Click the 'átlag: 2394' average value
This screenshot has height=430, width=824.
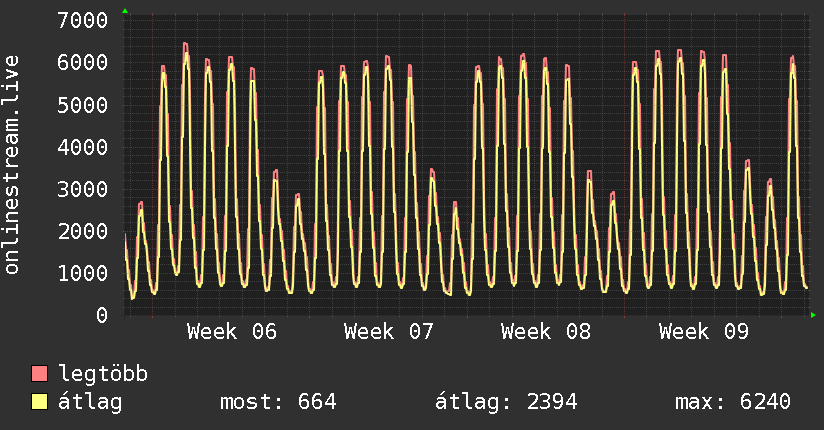tap(506, 402)
